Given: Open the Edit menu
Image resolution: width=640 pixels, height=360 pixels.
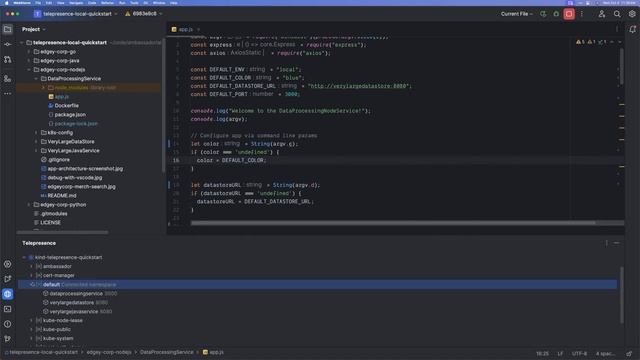Looking at the screenshot, I should (x=49, y=3).
